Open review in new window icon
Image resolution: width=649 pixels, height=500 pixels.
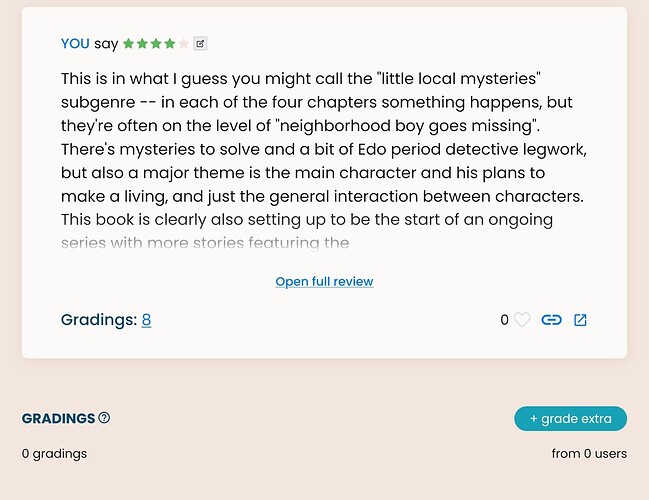[x=580, y=320]
